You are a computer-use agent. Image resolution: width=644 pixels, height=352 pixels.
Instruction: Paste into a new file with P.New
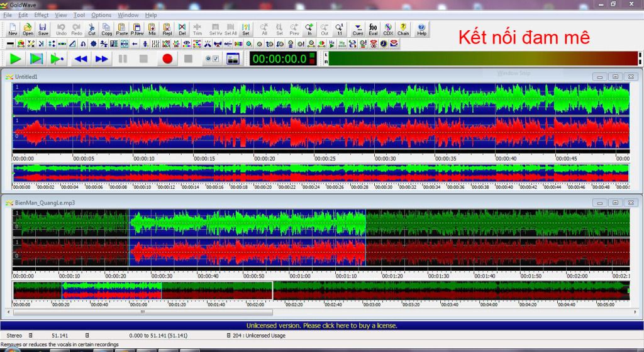coord(136,29)
